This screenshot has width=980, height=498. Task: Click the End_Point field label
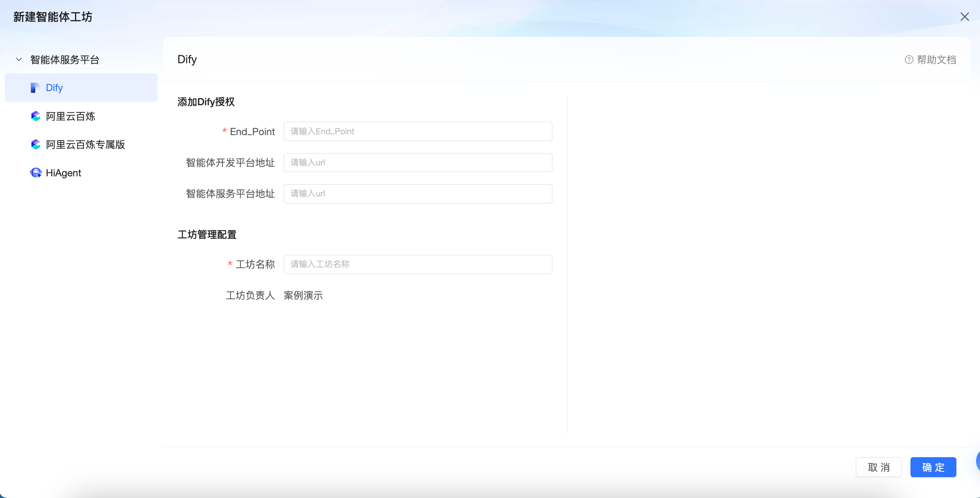click(252, 132)
